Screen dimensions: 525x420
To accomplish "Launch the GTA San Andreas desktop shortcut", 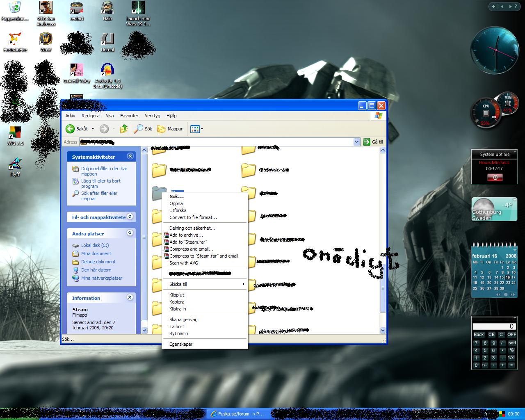I will [46, 14].
